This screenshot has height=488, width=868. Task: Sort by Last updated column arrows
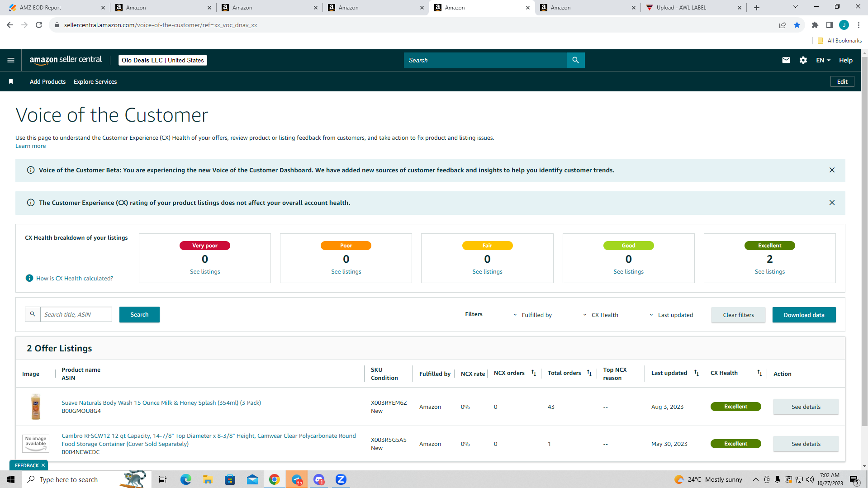pos(697,373)
